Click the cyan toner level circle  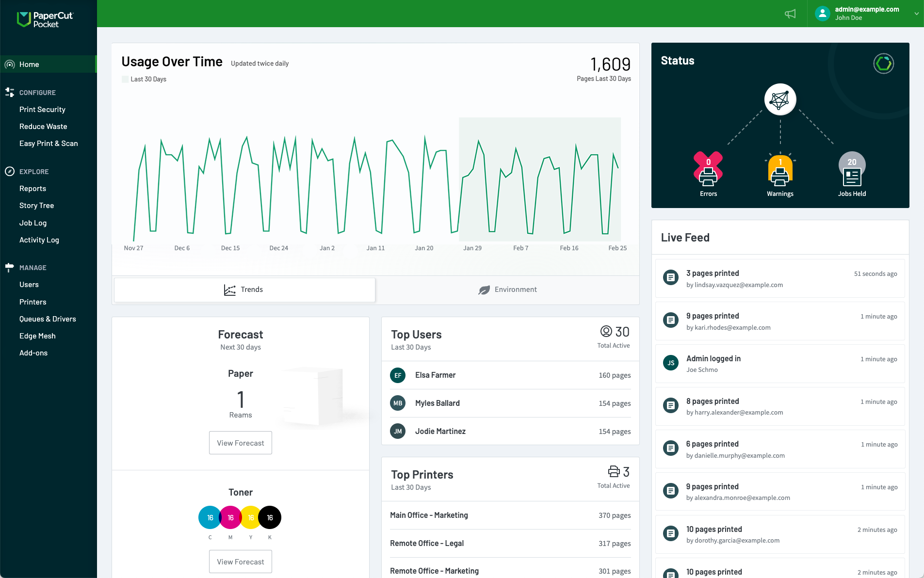point(210,517)
